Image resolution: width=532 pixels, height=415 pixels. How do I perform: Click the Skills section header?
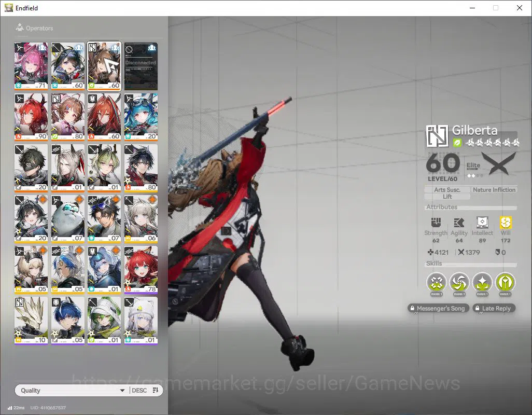pos(434,264)
